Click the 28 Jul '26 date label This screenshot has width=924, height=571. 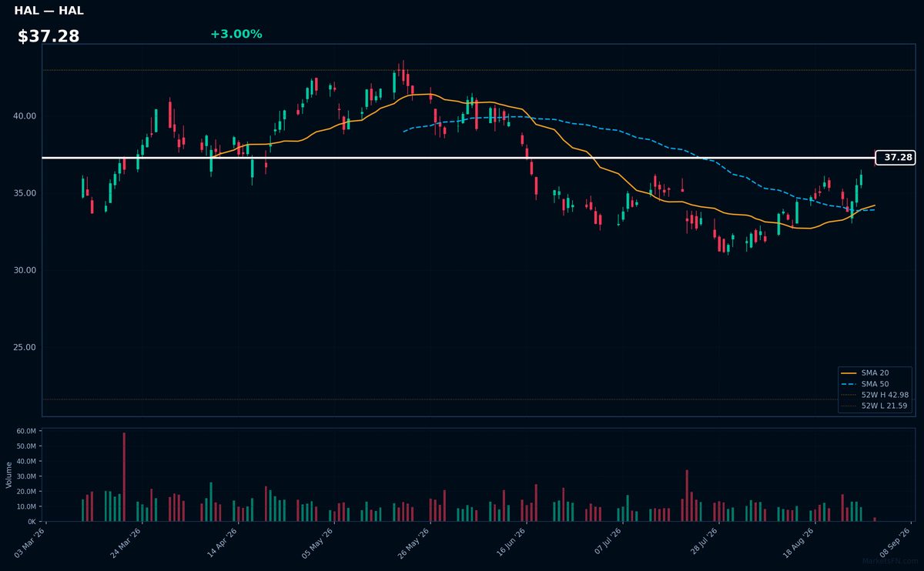pyautogui.click(x=701, y=543)
